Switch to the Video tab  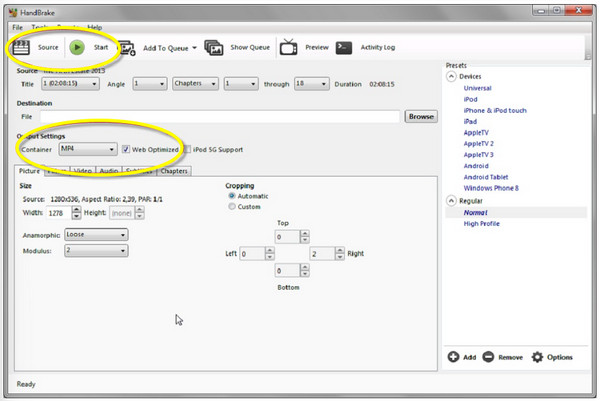(83, 171)
